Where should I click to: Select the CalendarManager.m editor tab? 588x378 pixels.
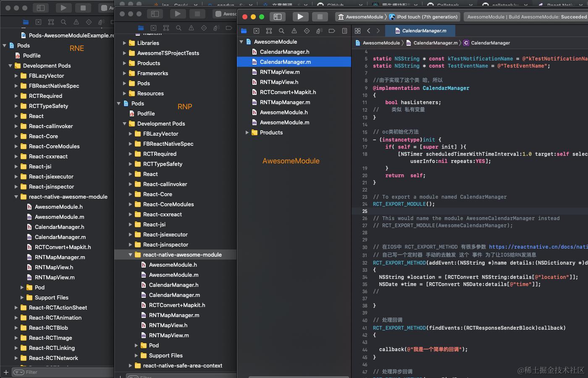pyautogui.click(x=420, y=31)
